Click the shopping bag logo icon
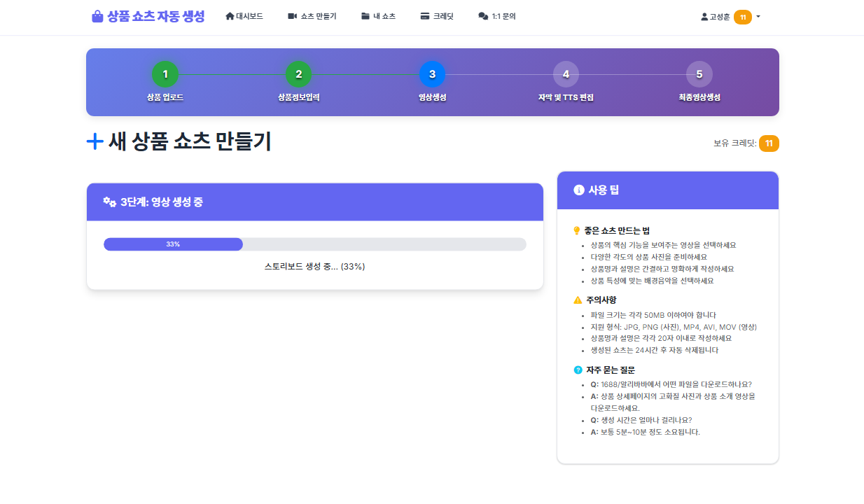The width and height of the screenshot is (864, 504). pos(97,16)
